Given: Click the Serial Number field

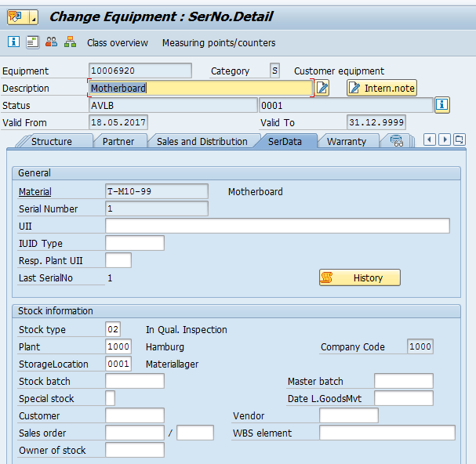Looking at the screenshot, I should pos(157,208).
